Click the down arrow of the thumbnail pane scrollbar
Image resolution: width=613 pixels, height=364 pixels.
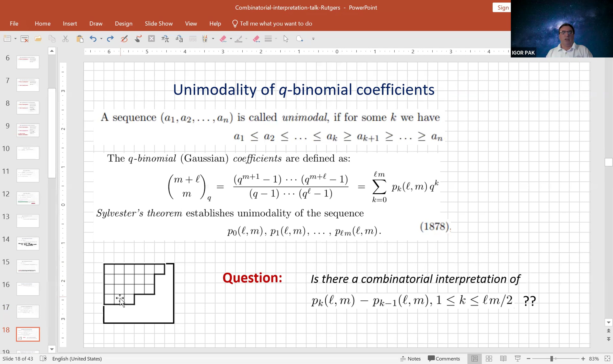52,349
